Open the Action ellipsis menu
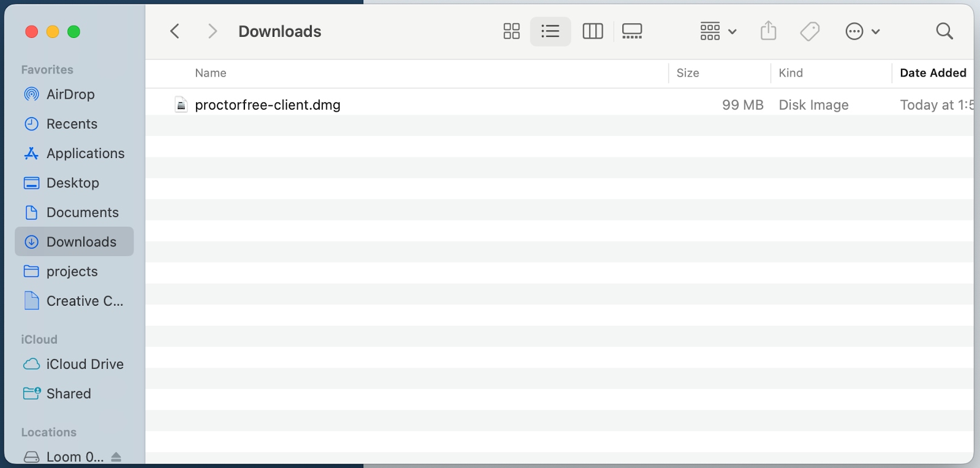 862,31
